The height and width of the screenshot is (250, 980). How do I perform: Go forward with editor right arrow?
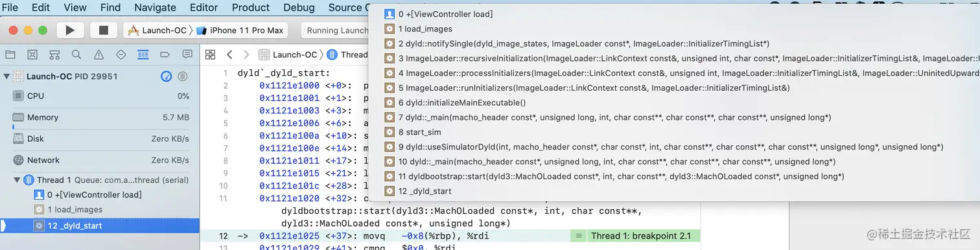(x=246, y=54)
